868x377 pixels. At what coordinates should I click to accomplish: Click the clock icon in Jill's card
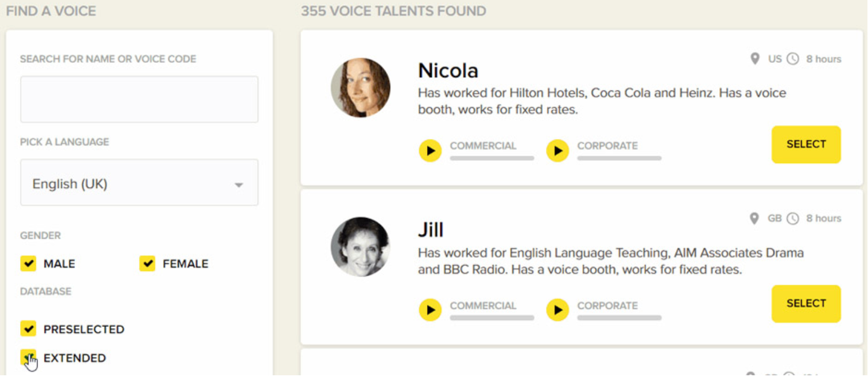pos(793,218)
